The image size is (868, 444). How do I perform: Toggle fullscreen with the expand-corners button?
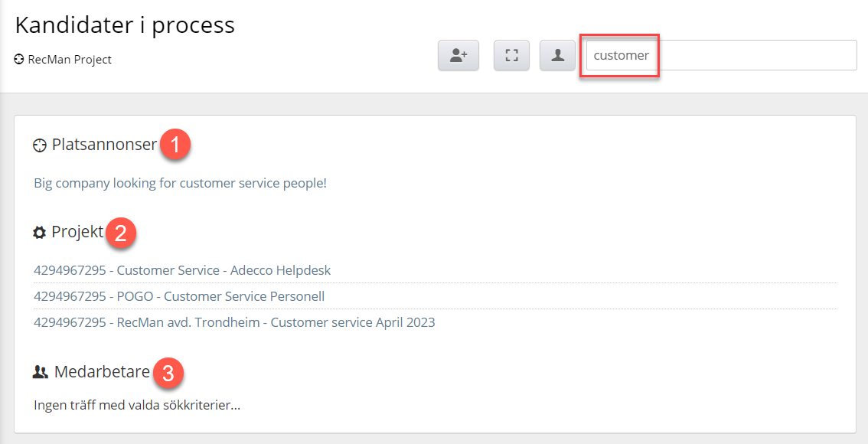pos(511,55)
